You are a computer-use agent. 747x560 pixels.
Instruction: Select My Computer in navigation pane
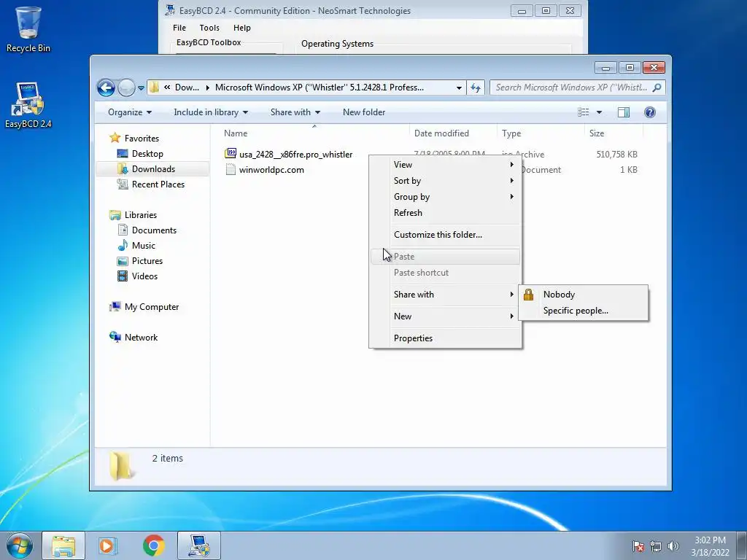pyautogui.click(x=152, y=307)
